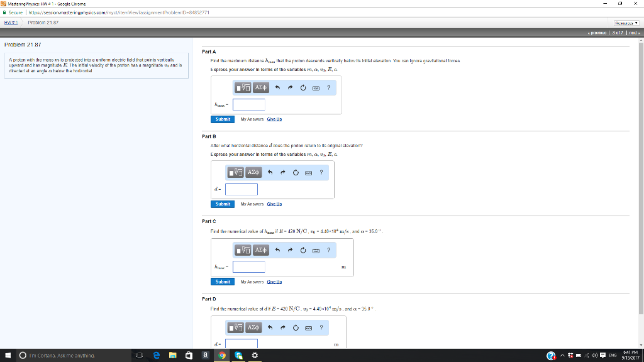Open Part C templates math palette
644x362 pixels.
coord(243,250)
